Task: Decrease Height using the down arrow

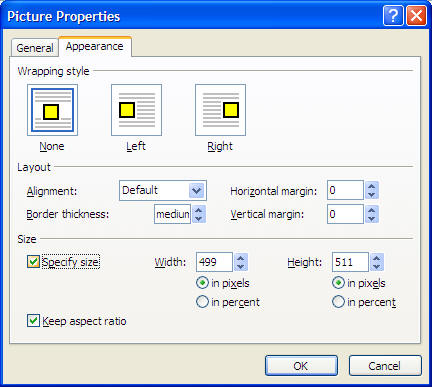Action: tap(377, 267)
